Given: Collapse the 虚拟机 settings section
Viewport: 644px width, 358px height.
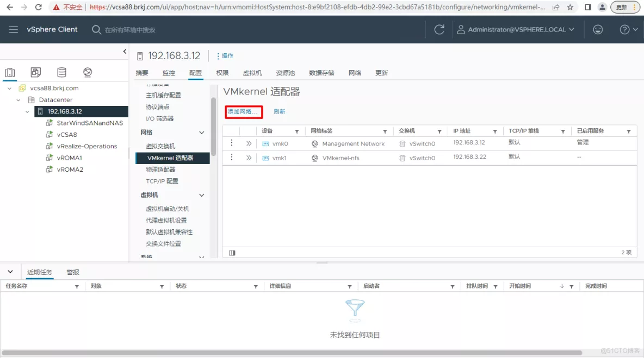Looking at the screenshot, I should pyautogui.click(x=202, y=195).
